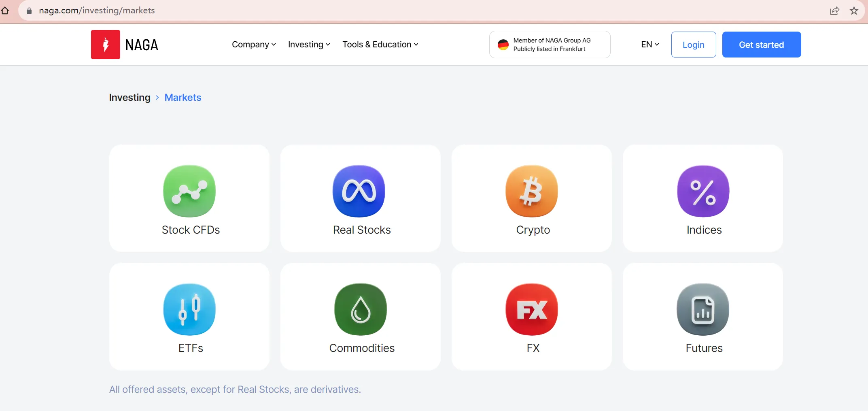Open the ETFs candlestick icon

[189, 309]
